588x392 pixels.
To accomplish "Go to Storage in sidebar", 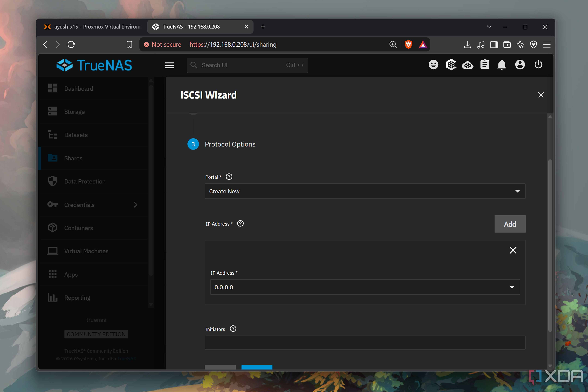I will 93,112.
